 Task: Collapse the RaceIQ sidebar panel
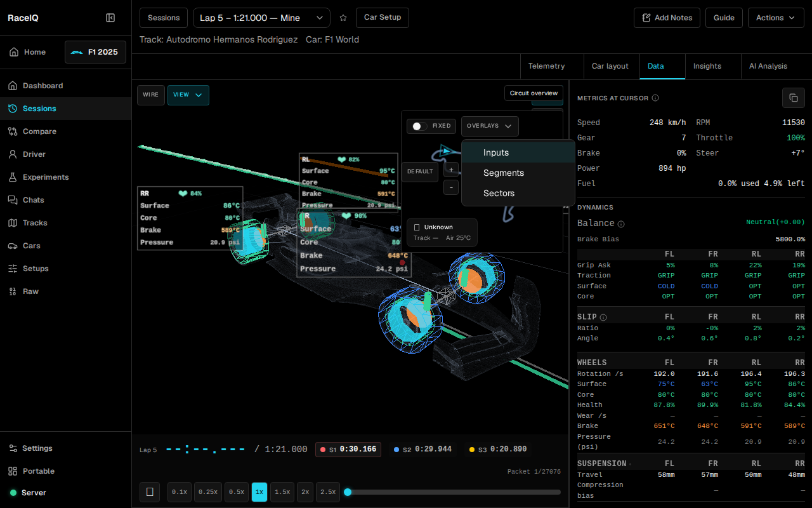110,18
